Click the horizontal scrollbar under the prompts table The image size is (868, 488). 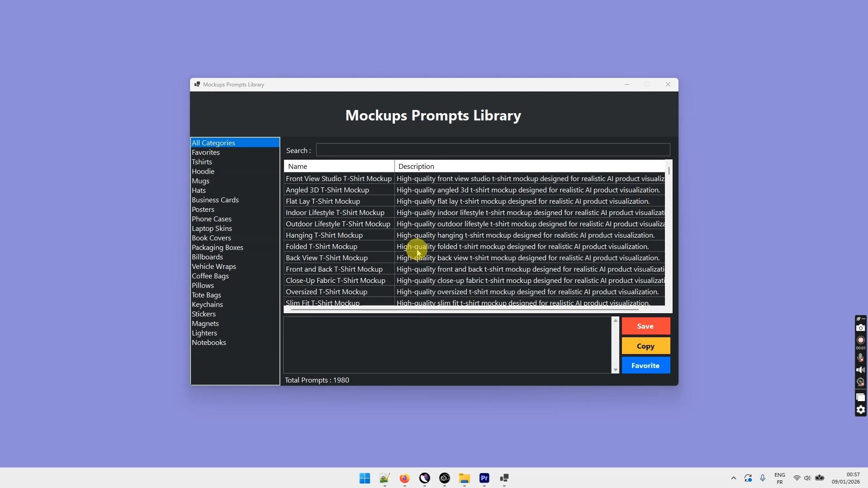[465, 310]
